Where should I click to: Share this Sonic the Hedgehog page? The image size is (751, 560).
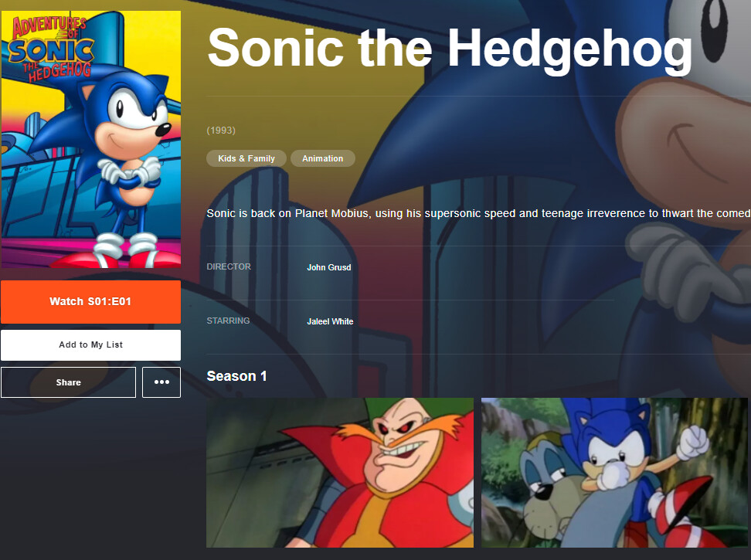pos(68,382)
